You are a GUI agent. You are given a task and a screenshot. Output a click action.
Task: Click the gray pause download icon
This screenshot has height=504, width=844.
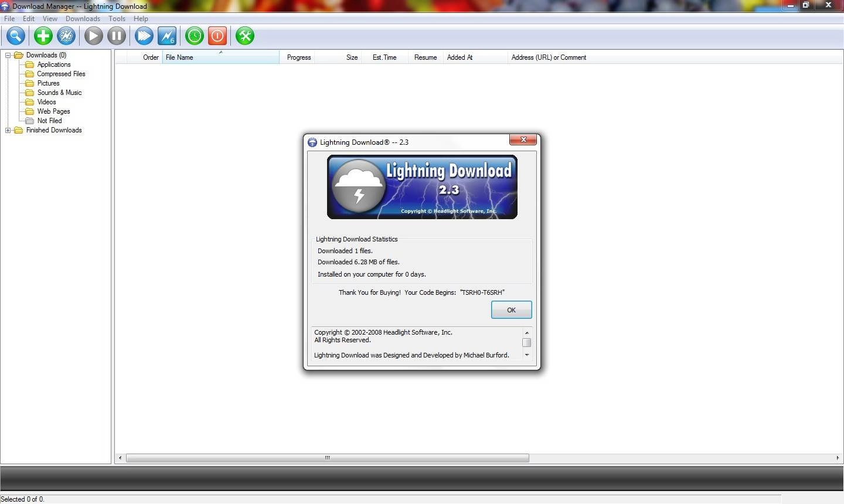pos(117,36)
